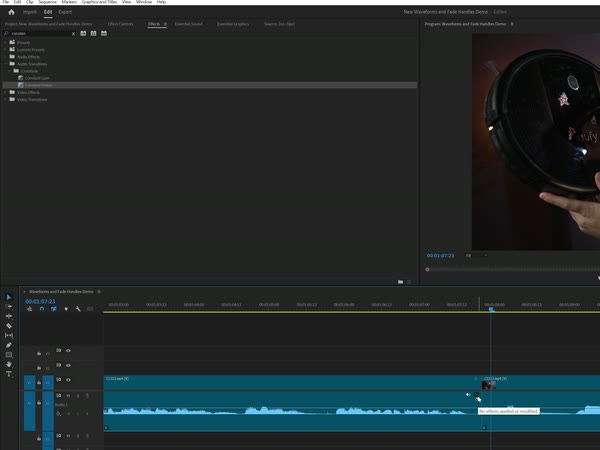
Task: Toggle Snap in Timeline magnet icon
Action: [42, 309]
